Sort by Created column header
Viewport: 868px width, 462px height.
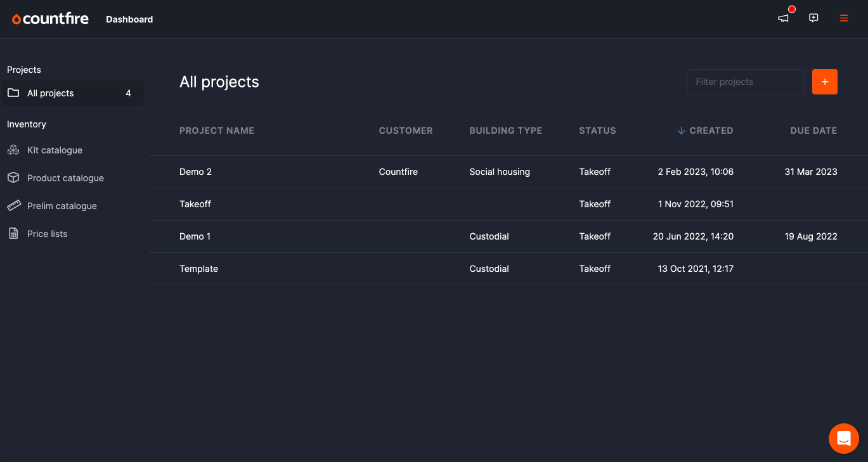[711, 131]
